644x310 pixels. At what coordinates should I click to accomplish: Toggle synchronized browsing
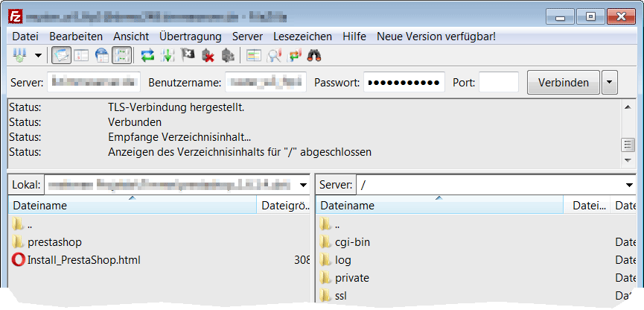[x=294, y=55]
